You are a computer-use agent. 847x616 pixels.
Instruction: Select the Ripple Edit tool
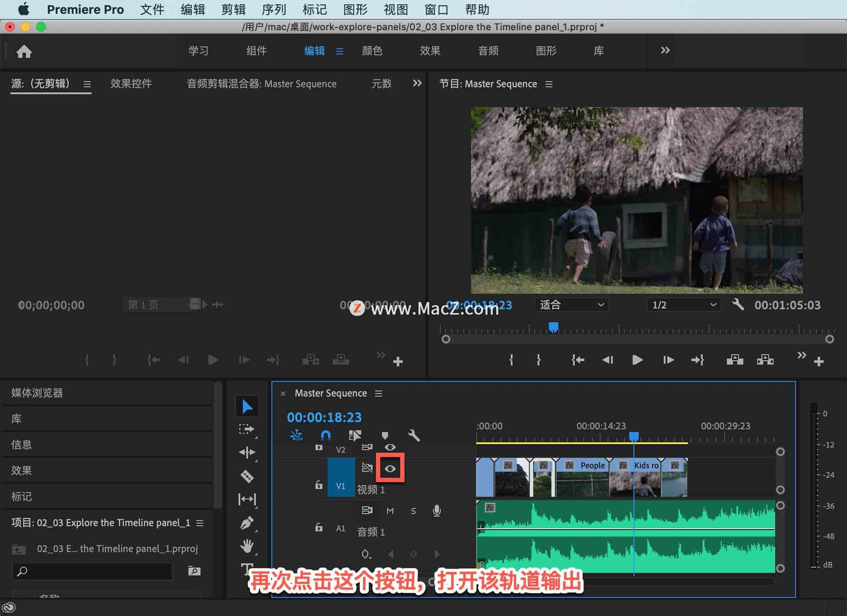[247, 452]
